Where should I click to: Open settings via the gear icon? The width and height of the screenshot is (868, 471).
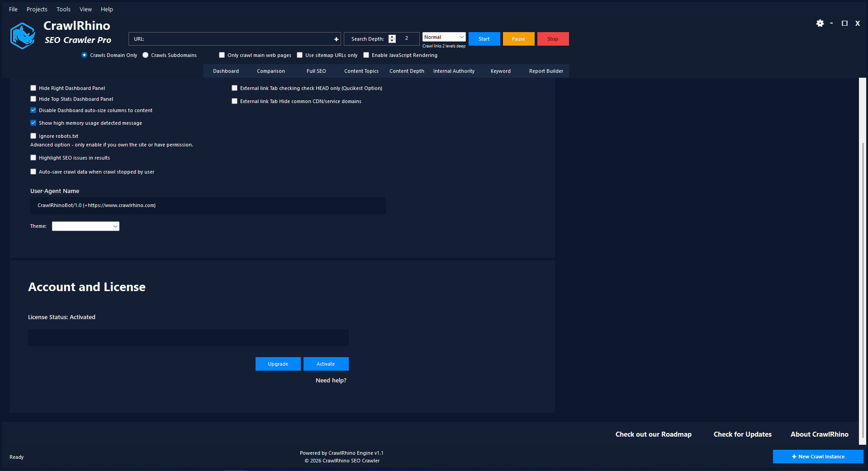(x=820, y=23)
